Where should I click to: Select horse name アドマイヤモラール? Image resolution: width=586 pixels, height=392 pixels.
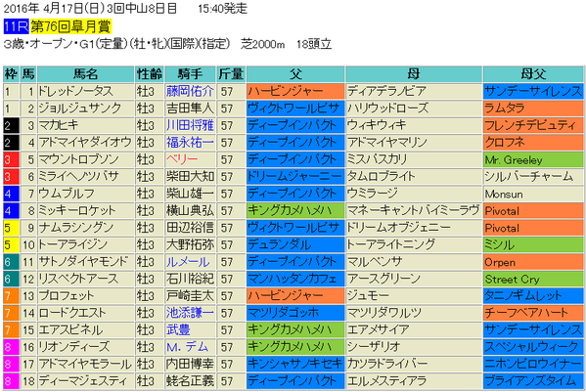85,364
